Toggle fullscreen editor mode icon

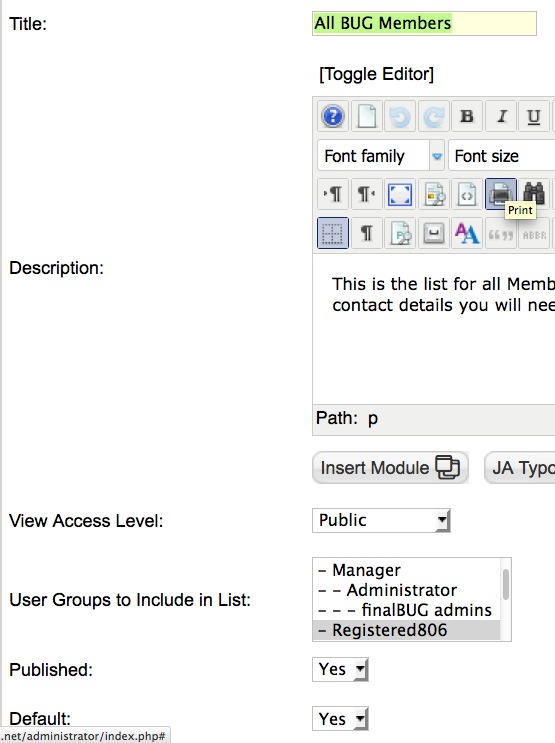pos(400,194)
